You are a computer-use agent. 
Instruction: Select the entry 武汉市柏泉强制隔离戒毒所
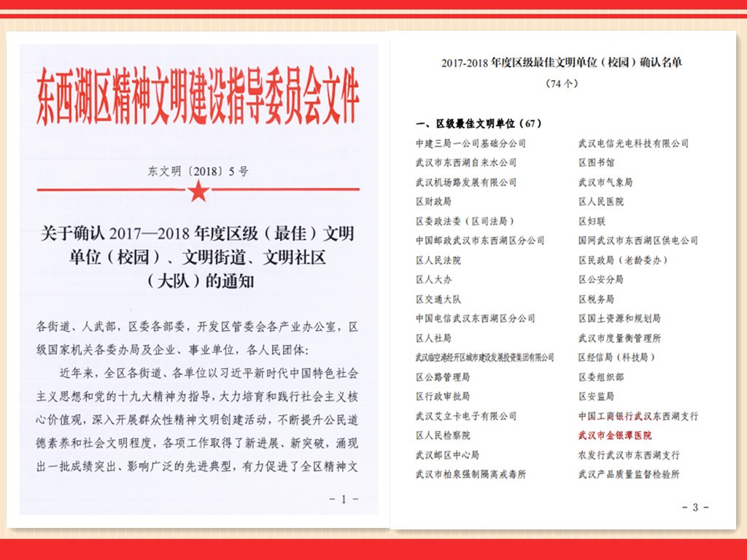coord(470,475)
